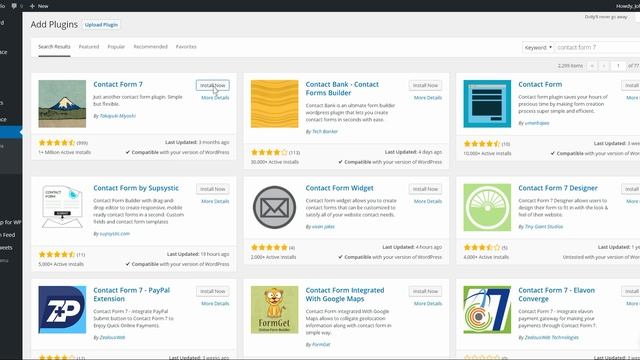
Task: Open Contact Bank - Contact Forms Builder title
Action: (342, 89)
